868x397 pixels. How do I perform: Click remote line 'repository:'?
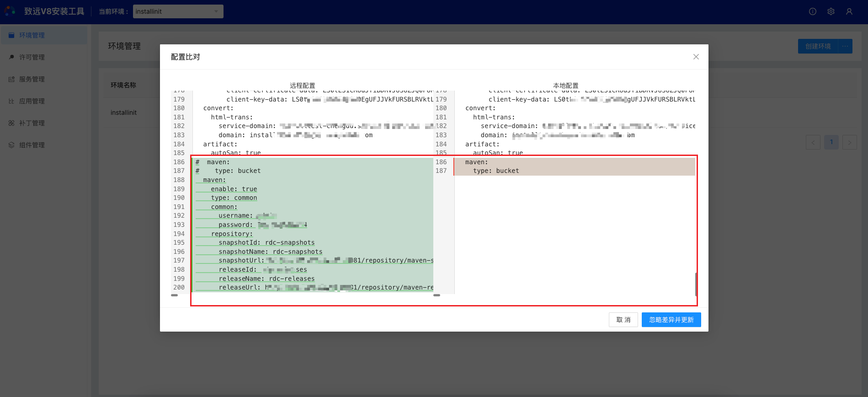coord(232,234)
